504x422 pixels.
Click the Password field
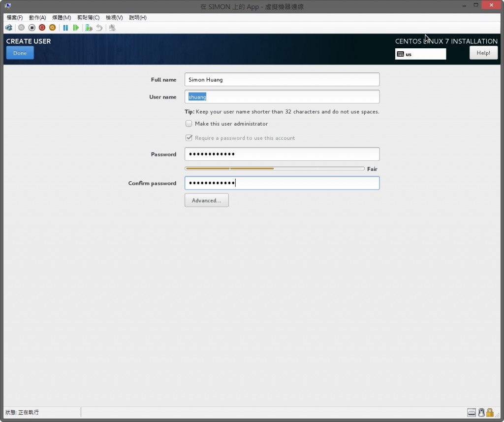tap(282, 154)
